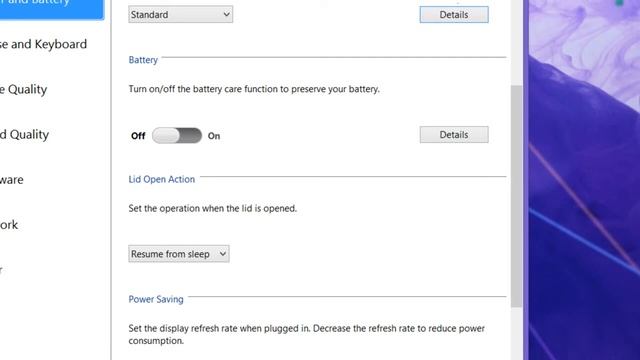640x360 pixels.
Task: Open the Image Quality sidebar category
Action: point(24,89)
